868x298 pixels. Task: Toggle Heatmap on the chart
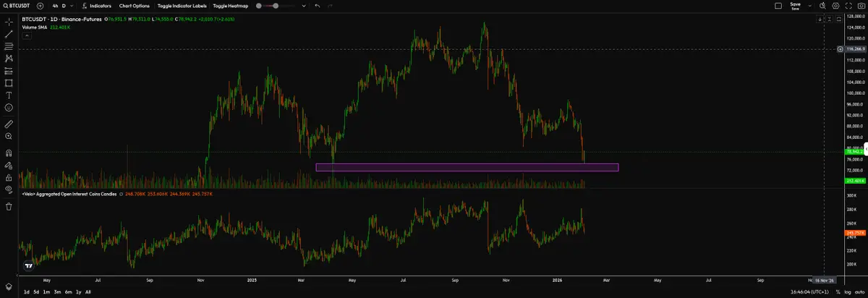click(x=230, y=5)
